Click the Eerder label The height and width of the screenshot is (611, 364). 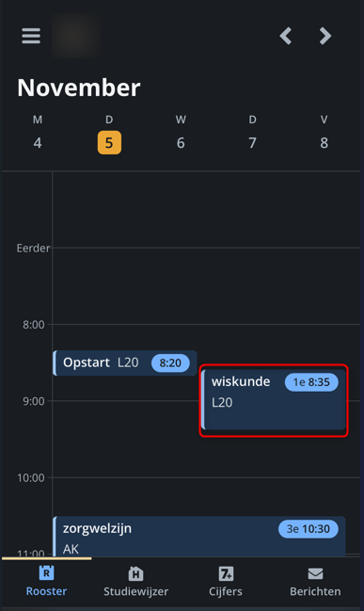point(34,249)
